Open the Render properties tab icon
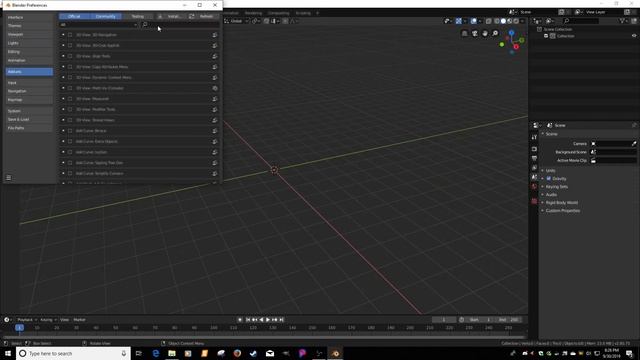The height and width of the screenshot is (360, 640). point(534,149)
